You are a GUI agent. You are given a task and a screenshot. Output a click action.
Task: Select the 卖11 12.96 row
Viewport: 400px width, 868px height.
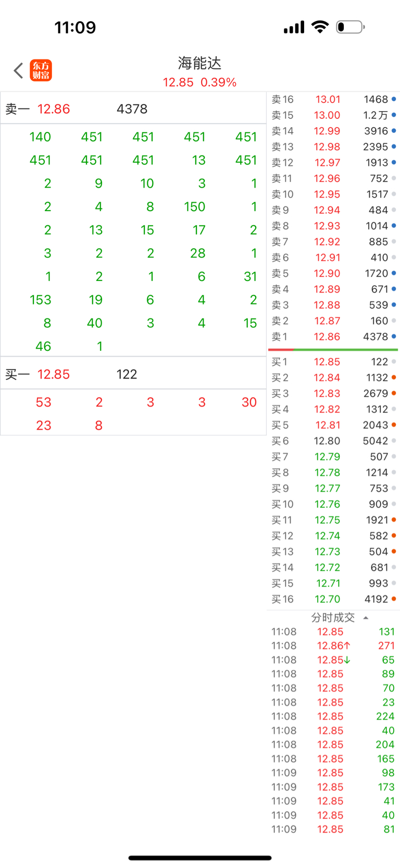333,178
